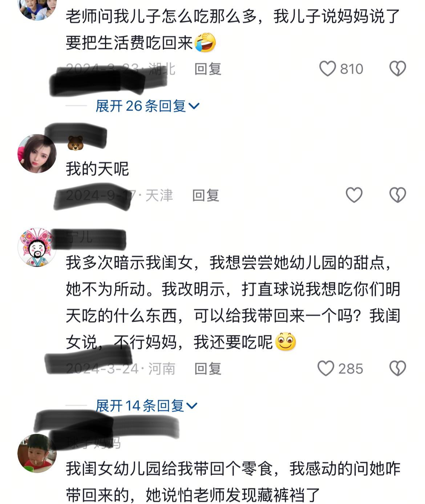The width and height of the screenshot is (425, 504).
Task: Open comment about 藏裤裆 snack
Action: 233,482
